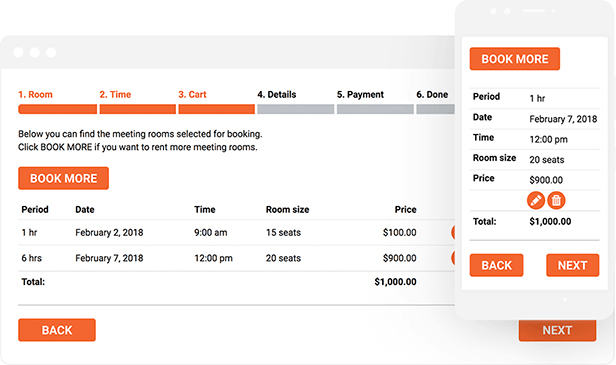Click the gray progress bar under Payment

coord(375,109)
